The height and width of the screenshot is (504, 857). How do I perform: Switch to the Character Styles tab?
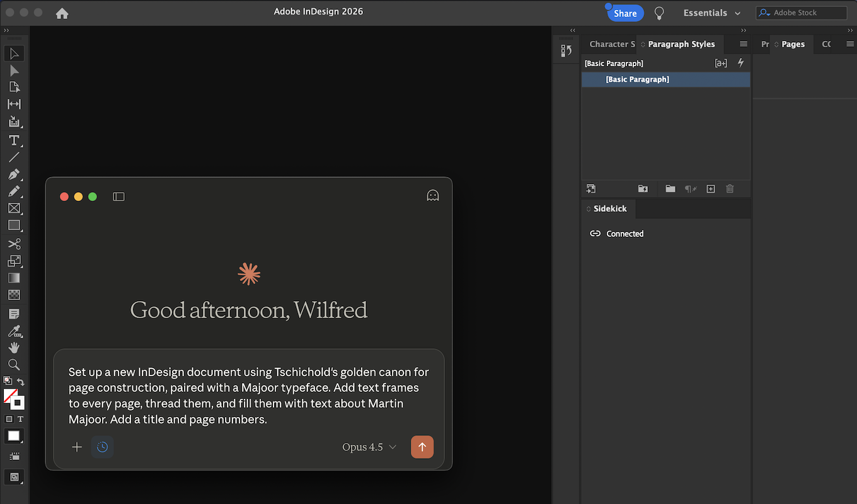tap(611, 44)
